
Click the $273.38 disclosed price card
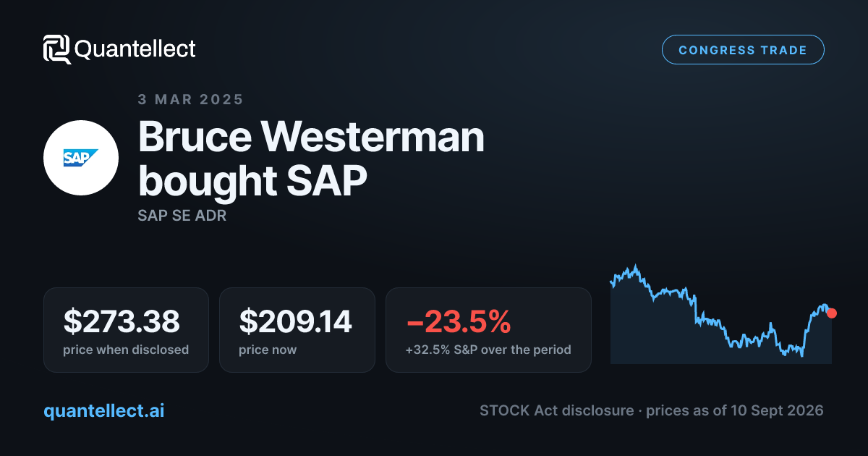click(x=126, y=330)
